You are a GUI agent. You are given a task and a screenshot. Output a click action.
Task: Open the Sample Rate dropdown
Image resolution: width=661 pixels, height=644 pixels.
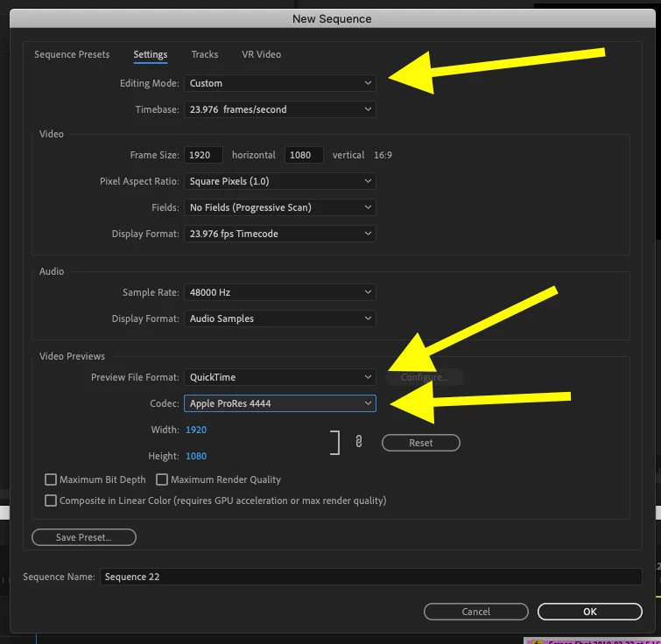tap(280, 292)
